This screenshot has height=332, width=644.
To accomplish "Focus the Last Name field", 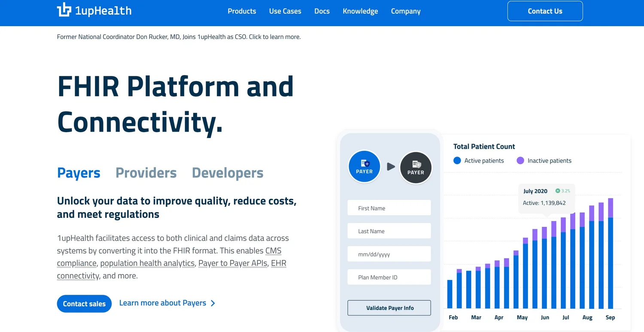I will pos(389,231).
